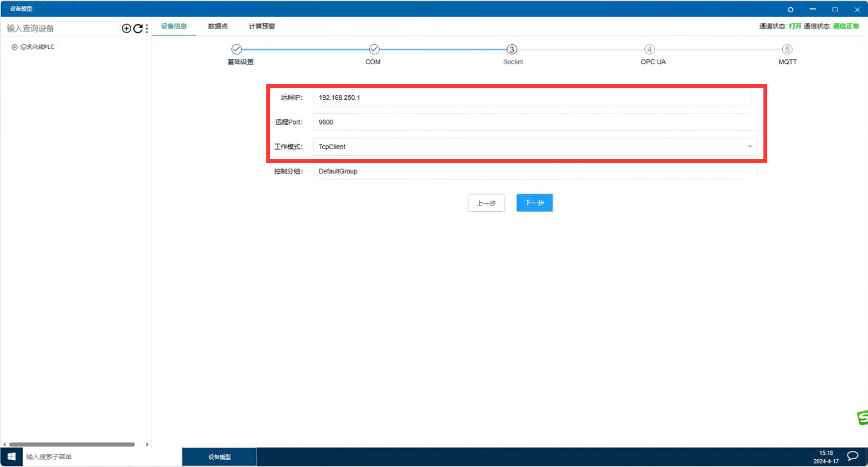The height and width of the screenshot is (467, 868).
Task: Open the three-dot more options menu
Action: point(147,28)
